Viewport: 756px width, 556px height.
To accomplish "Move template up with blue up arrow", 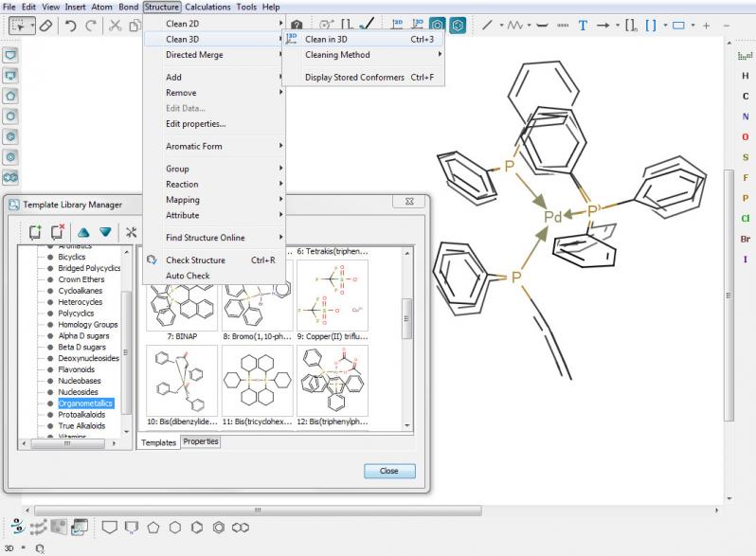I will point(83,232).
